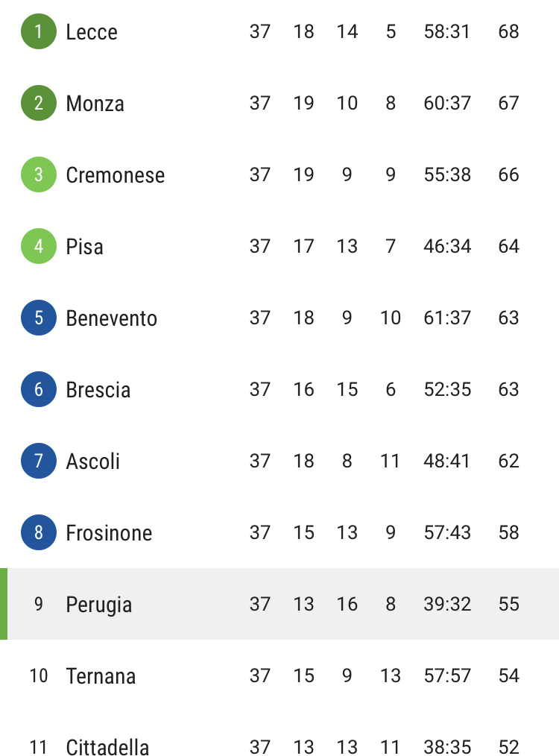This screenshot has width=559, height=756.
Task: Select Cittadella at the bottom
Action: (107, 747)
